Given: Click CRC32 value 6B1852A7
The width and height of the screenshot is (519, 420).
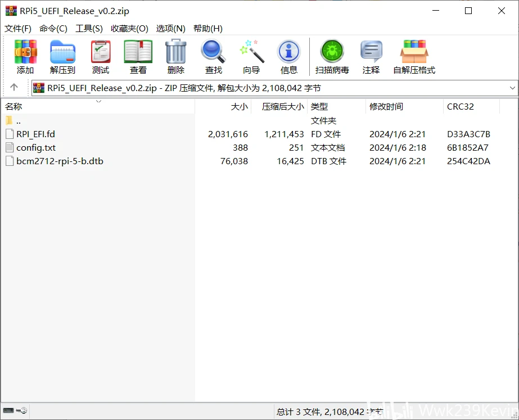Looking at the screenshot, I should (x=467, y=148).
